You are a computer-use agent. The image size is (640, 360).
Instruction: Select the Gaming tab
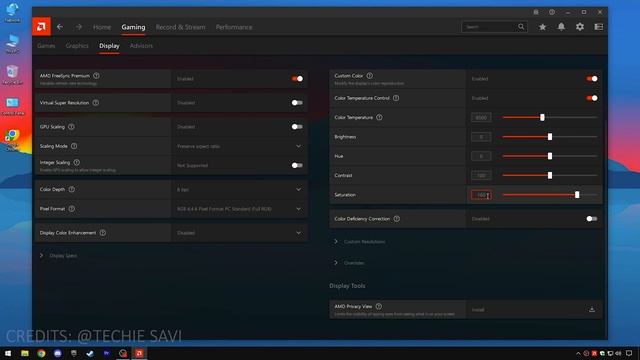(133, 27)
